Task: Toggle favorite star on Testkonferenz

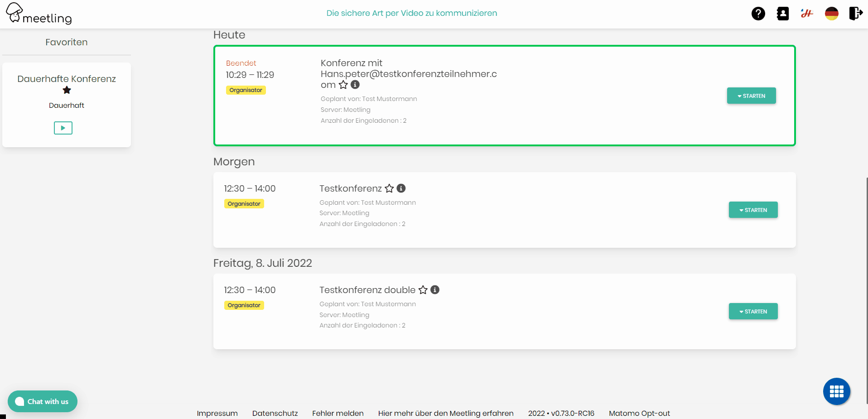Action: [389, 188]
